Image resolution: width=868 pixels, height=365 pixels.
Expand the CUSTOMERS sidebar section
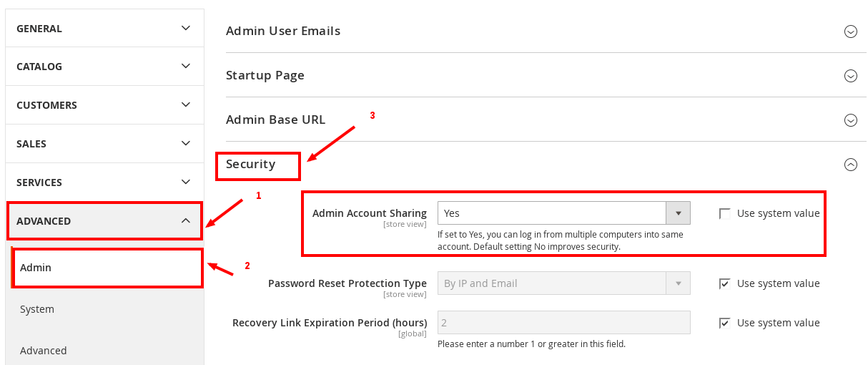[x=104, y=104]
